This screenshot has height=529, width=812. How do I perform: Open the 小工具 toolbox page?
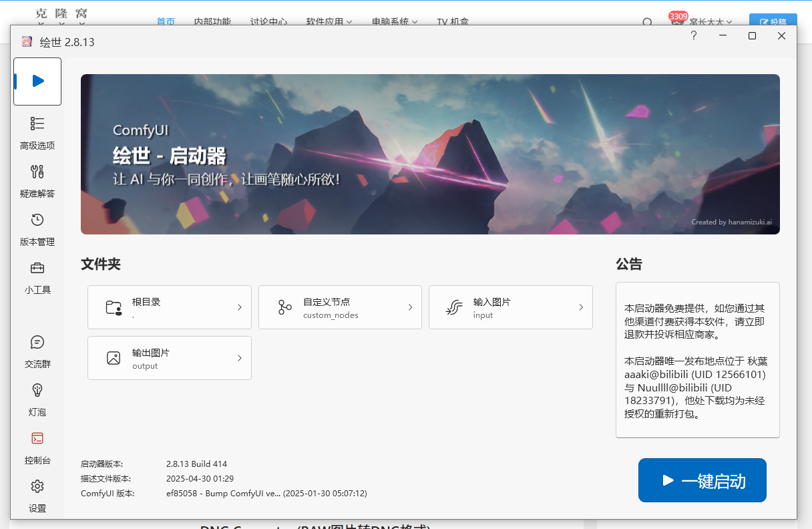point(37,277)
